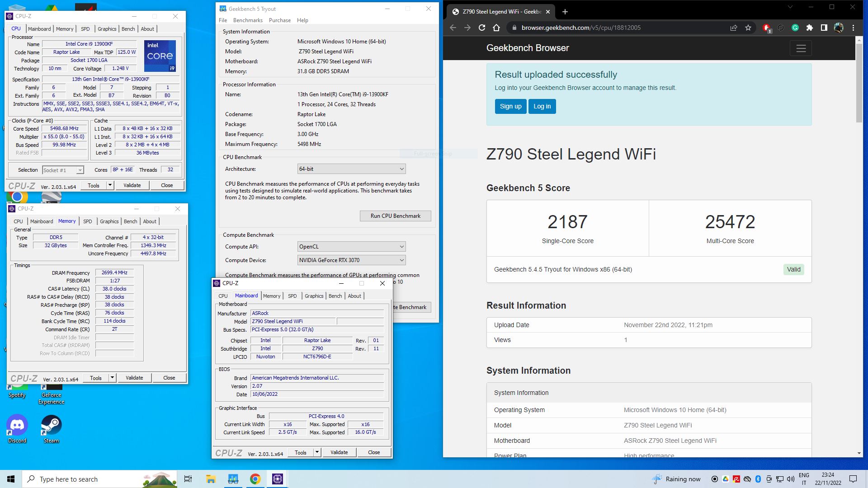Click Sign up on Geekbench Browser
The height and width of the screenshot is (488, 868).
[x=510, y=107]
